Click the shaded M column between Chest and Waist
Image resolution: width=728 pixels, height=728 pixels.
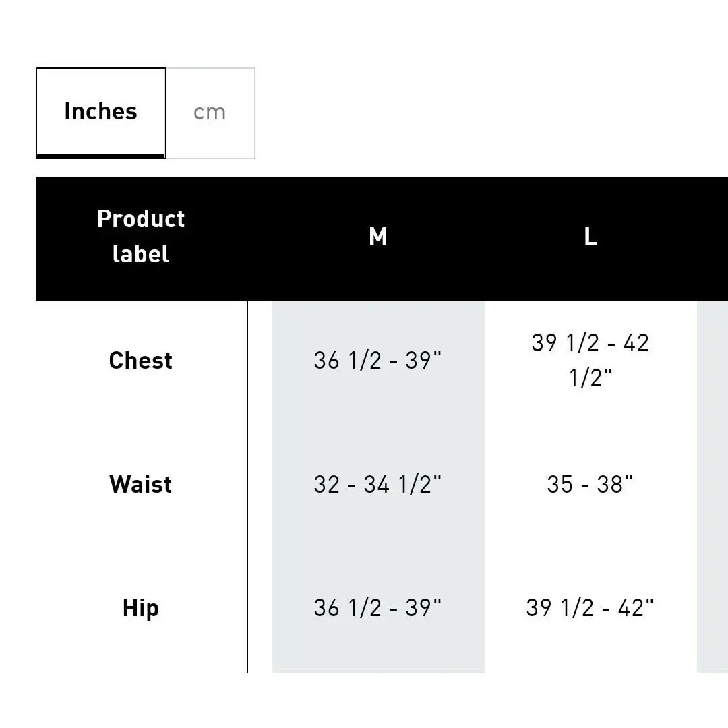coord(378,423)
